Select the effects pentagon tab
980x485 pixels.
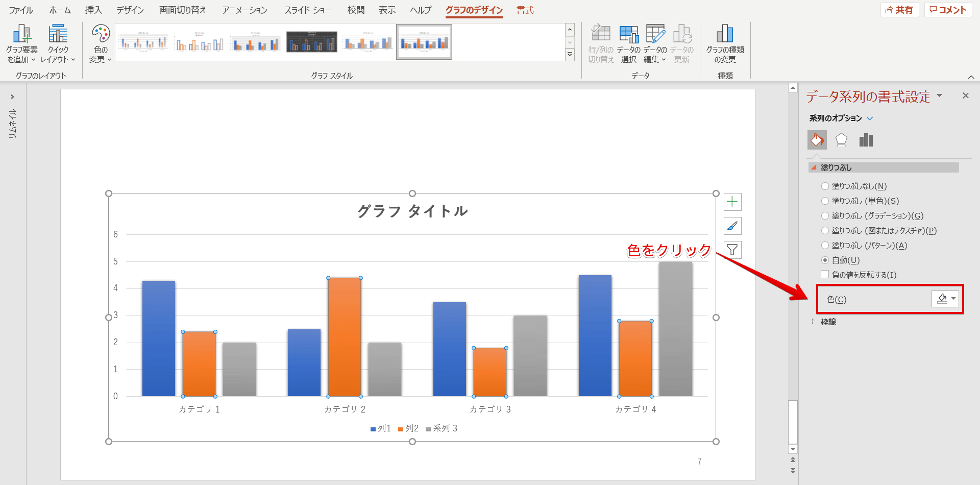pyautogui.click(x=841, y=139)
